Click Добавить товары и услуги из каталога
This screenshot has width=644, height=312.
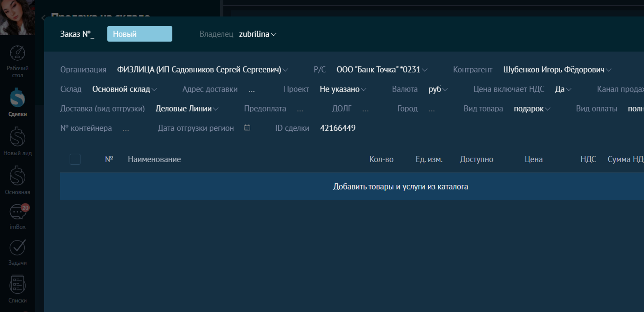(x=400, y=187)
